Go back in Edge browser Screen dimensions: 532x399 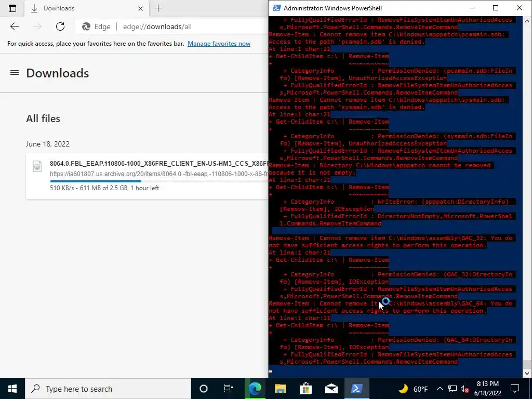(14, 26)
